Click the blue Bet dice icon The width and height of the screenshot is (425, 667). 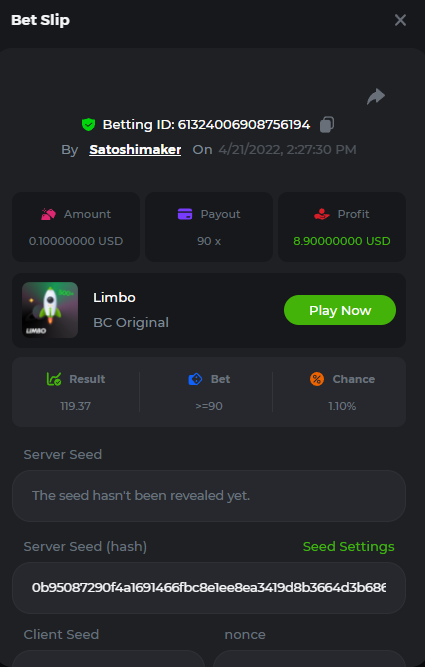(195, 379)
